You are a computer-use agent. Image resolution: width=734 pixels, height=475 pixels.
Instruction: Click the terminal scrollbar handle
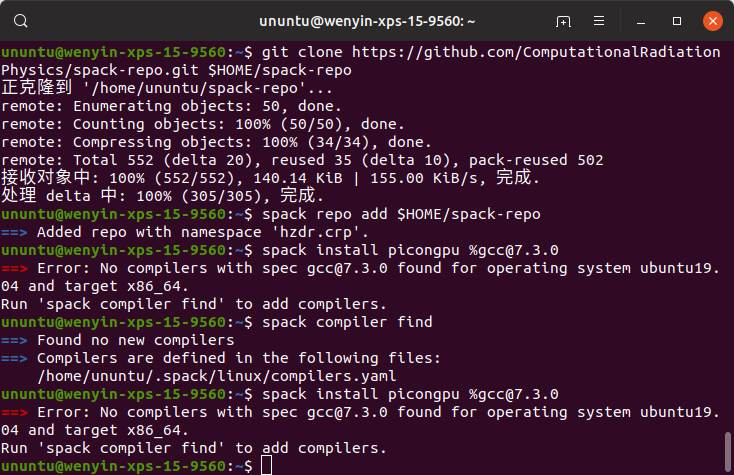(727, 453)
